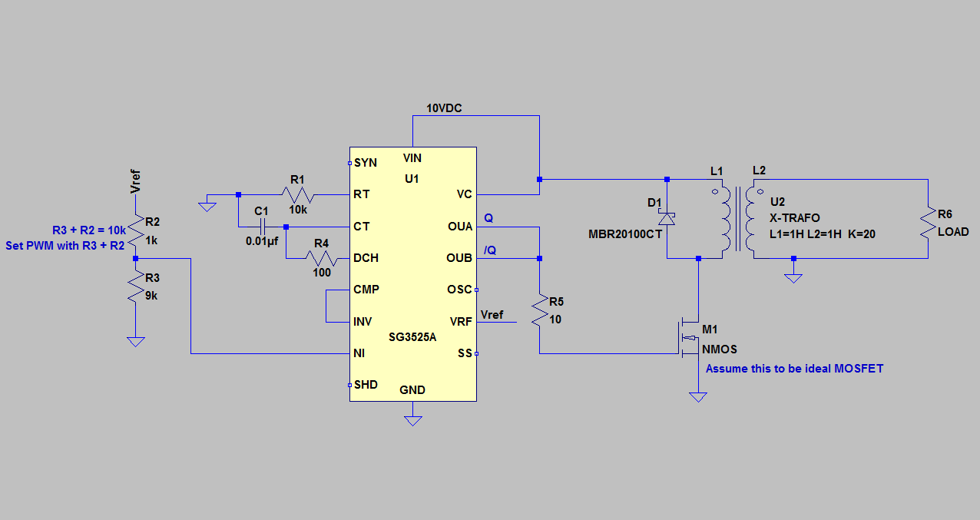The width and height of the screenshot is (980, 520).
Task: Click the C1 designator label
Action: point(262,210)
